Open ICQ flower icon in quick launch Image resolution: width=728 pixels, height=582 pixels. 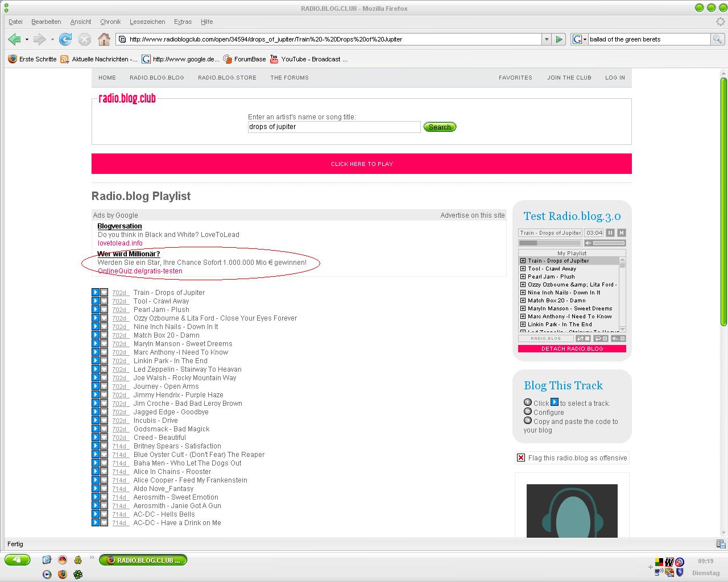pyautogui.click(x=78, y=574)
